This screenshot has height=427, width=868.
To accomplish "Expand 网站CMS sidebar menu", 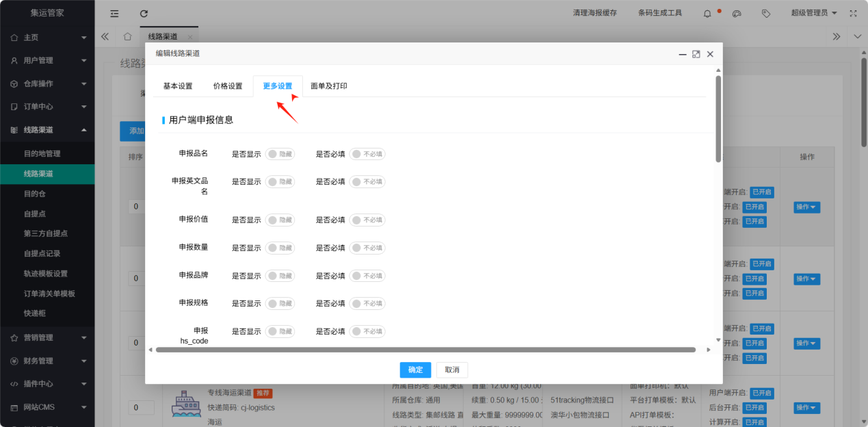I will tap(47, 407).
